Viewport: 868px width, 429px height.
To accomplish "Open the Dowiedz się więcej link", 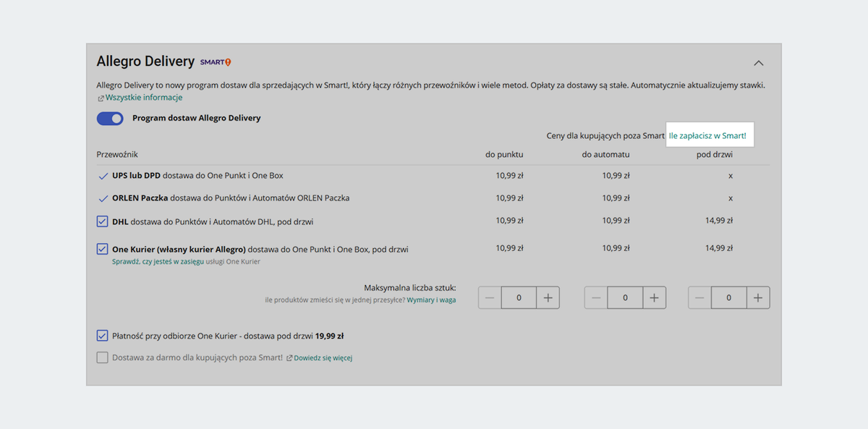I will 323,358.
